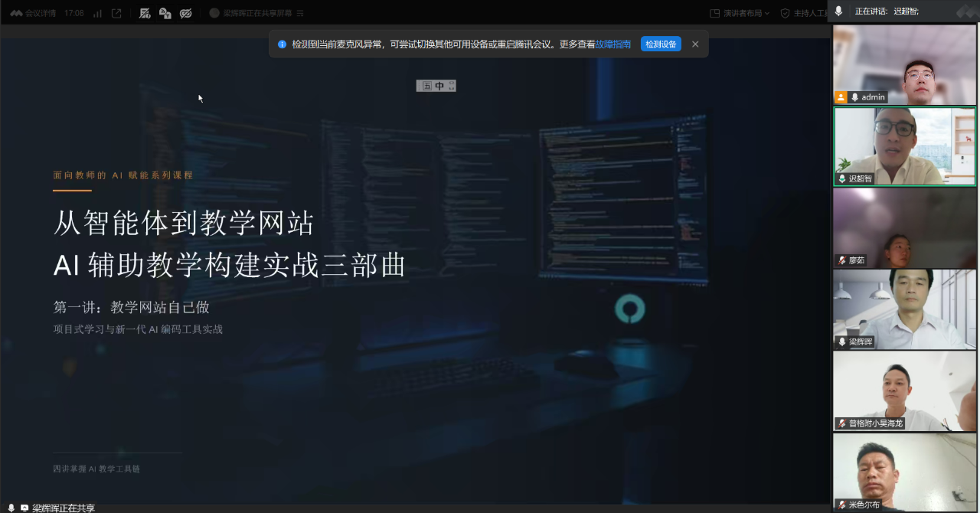Click the muted mic icon beside 米色尔布
The height and width of the screenshot is (513, 980).
[x=842, y=505]
